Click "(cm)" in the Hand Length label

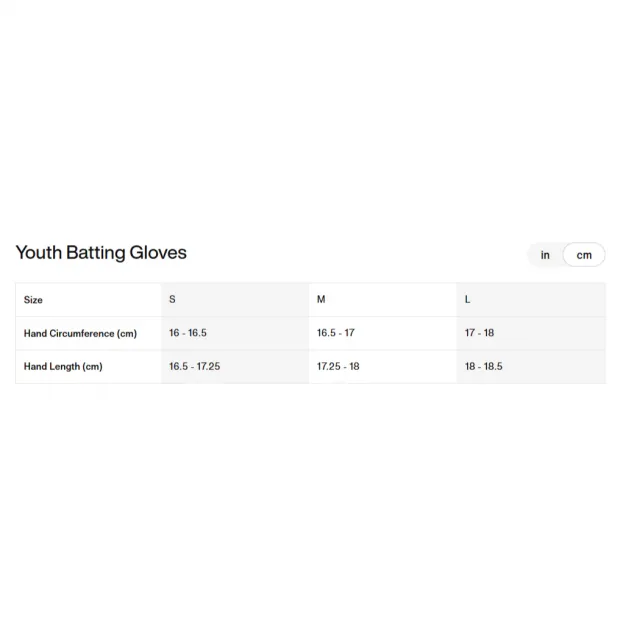[93, 366]
